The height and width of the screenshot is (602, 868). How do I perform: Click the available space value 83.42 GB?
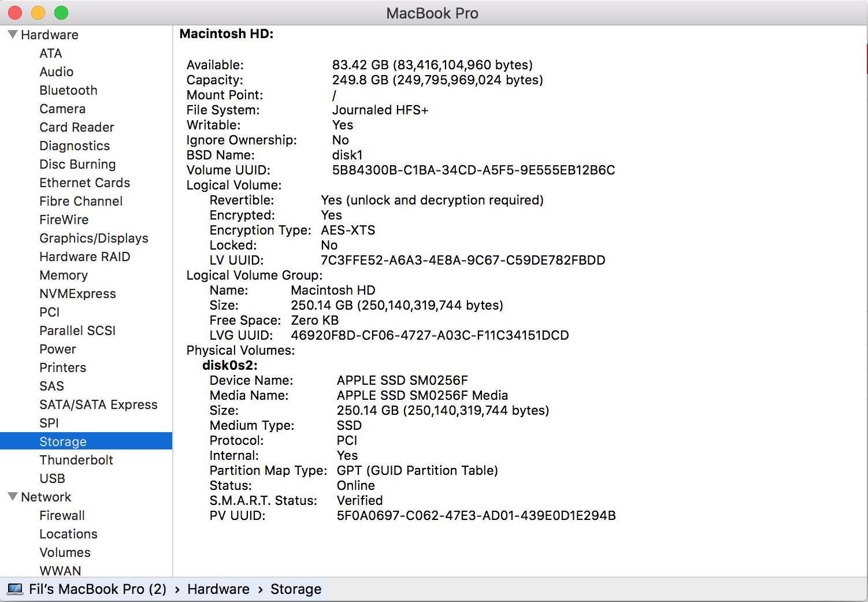[432, 65]
